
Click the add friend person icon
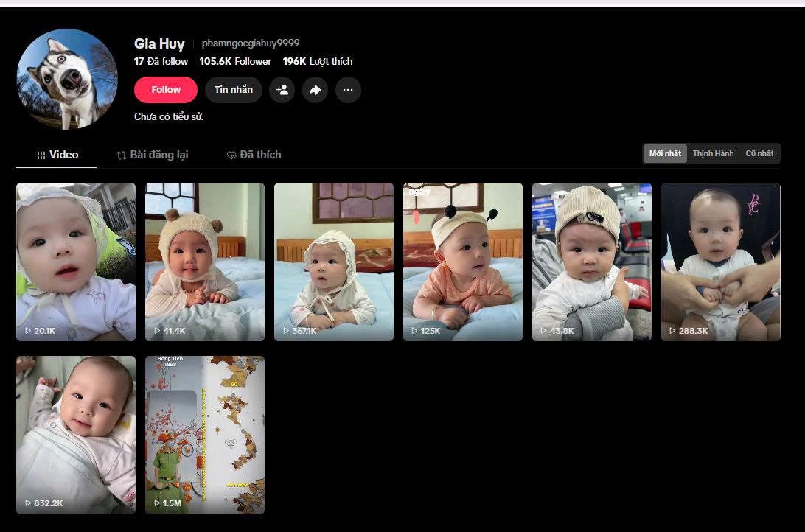282,90
